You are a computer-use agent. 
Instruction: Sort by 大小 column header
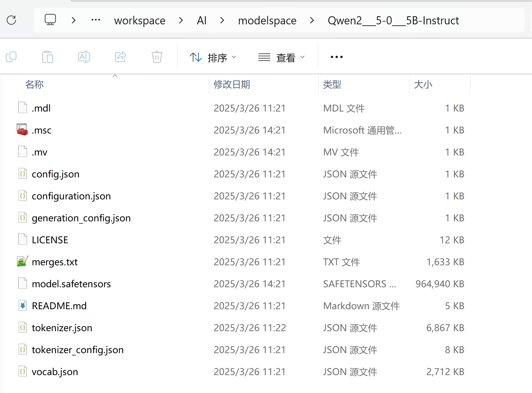pyautogui.click(x=423, y=84)
